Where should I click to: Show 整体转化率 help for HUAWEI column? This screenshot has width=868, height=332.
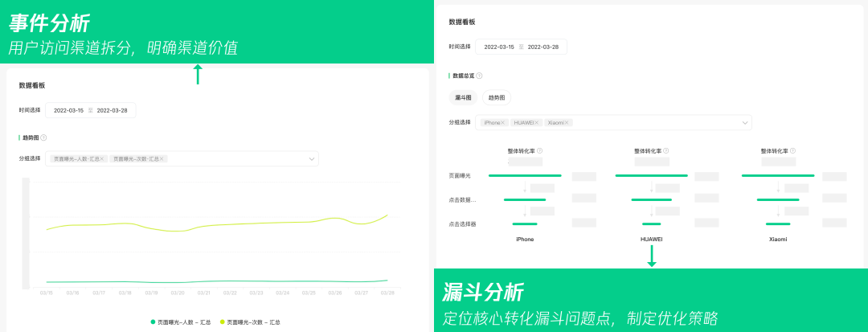coord(666,150)
